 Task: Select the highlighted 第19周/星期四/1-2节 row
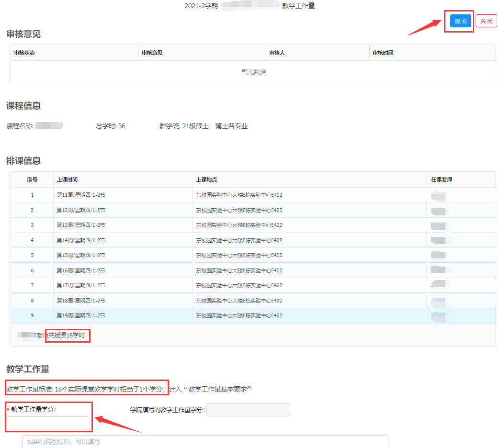point(81,315)
